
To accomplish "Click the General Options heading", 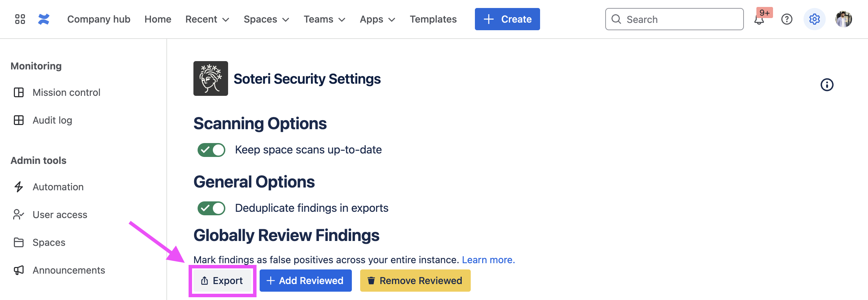I will tap(254, 182).
